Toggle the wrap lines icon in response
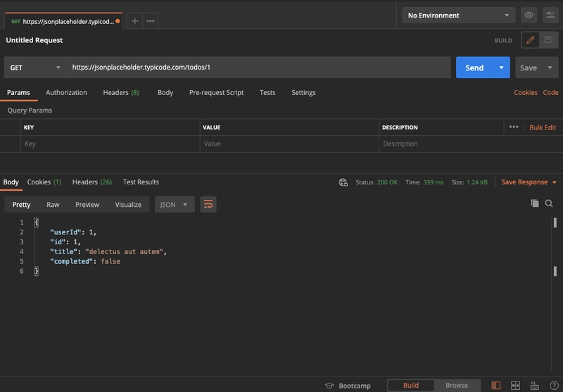 (208, 205)
